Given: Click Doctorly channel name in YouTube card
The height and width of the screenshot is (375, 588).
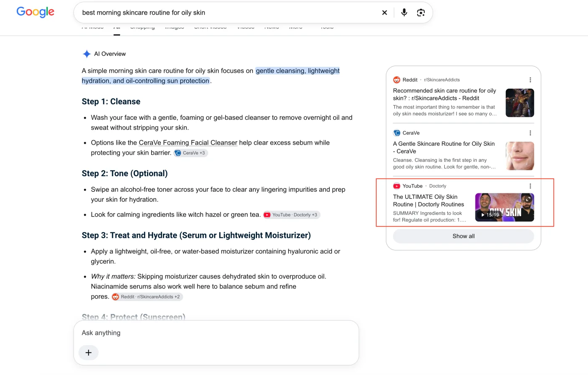Looking at the screenshot, I should tap(438, 186).
